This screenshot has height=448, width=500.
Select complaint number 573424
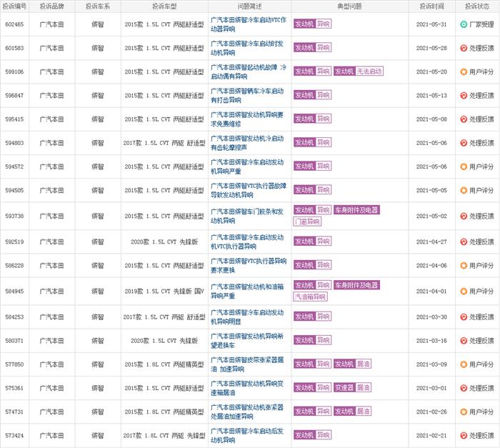click(14, 436)
